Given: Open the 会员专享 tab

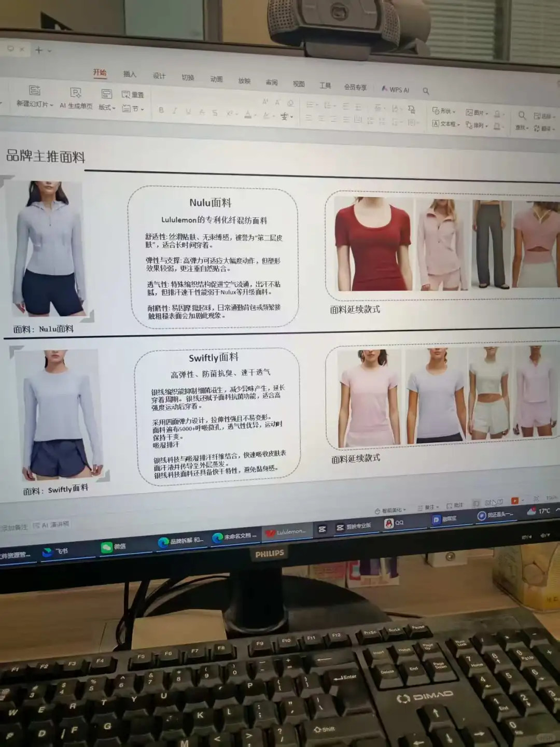Looking at the screenshot, I should (355, 87).
